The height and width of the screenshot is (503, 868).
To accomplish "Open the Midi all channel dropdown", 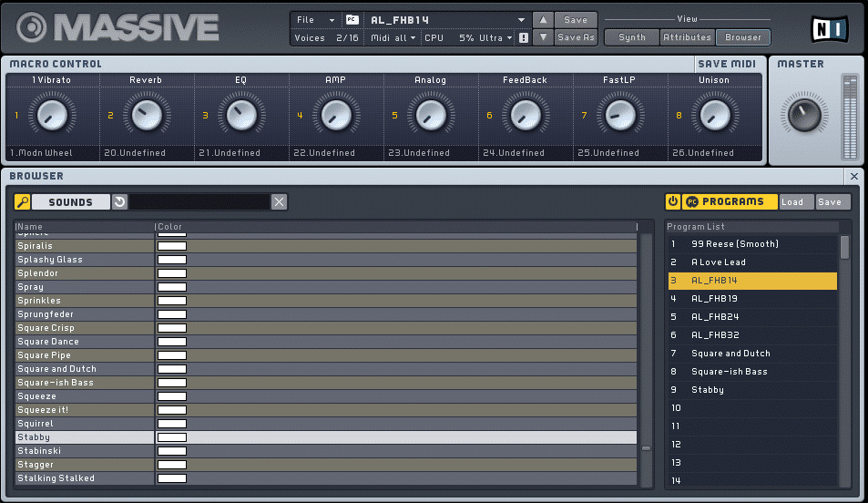I will pyautogui.click(x=393, y=37).
